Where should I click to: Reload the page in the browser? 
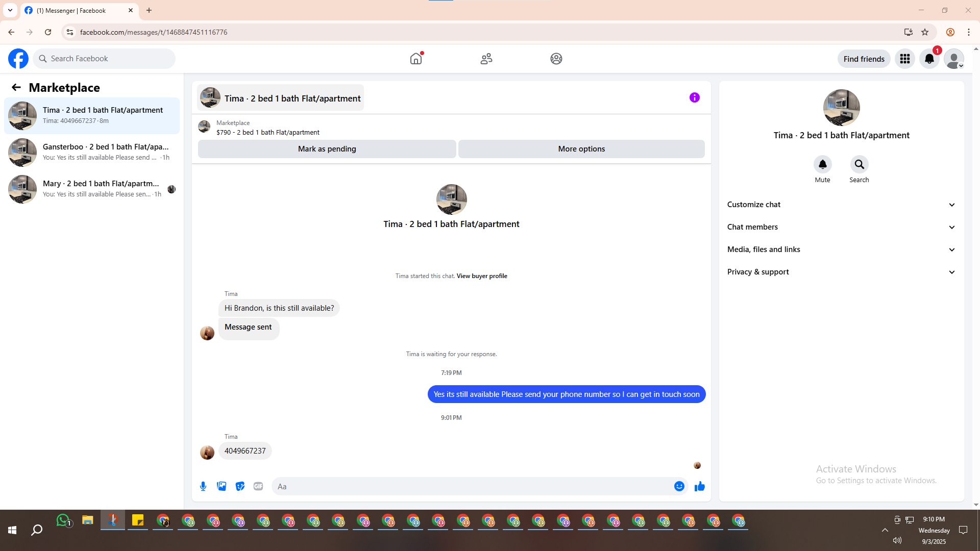click(x=48, y=32)
